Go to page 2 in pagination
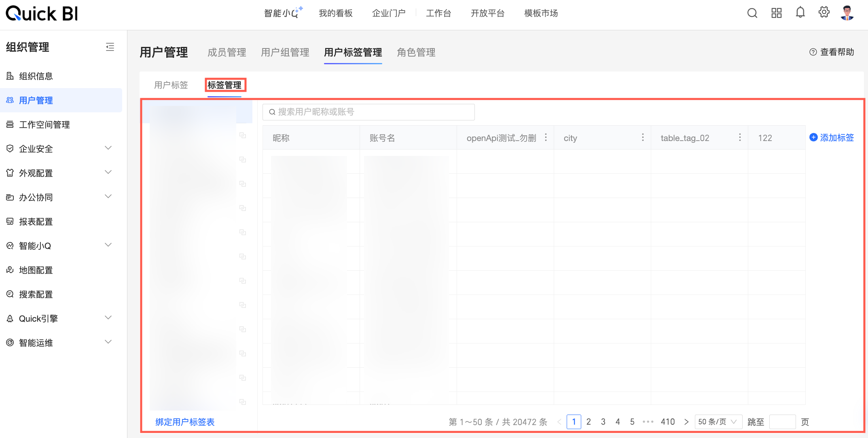This screenshot has width=868, height=438. pos(589,422)
